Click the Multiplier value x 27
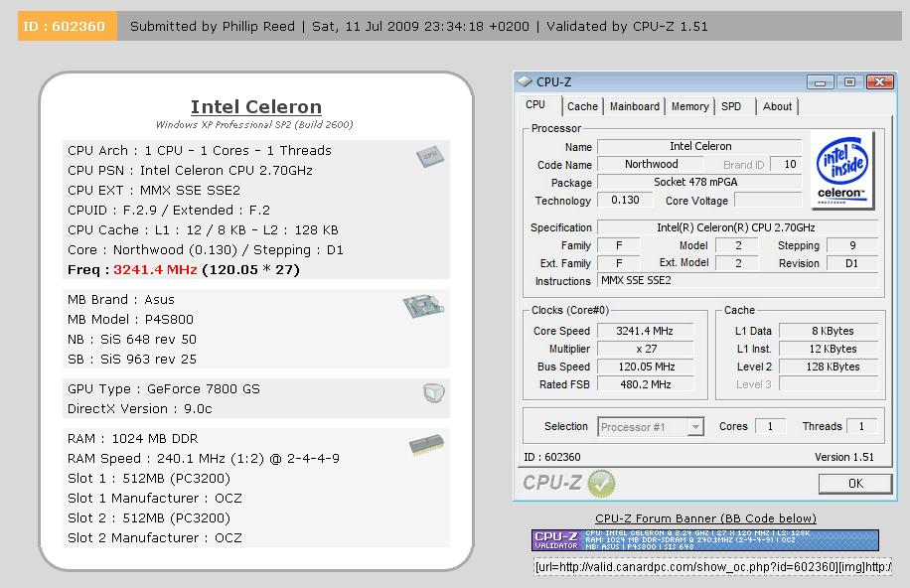Screen dimensions: 910x588 tap(646, 349)
